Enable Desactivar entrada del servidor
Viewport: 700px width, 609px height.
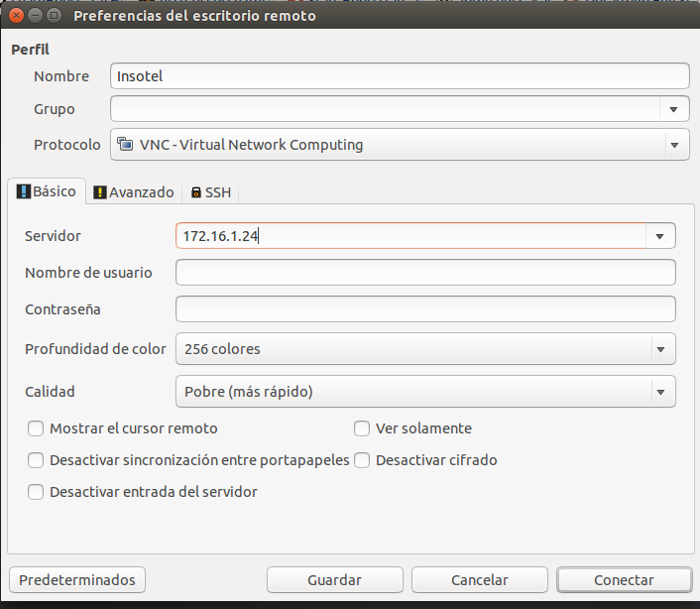(36, 492)
